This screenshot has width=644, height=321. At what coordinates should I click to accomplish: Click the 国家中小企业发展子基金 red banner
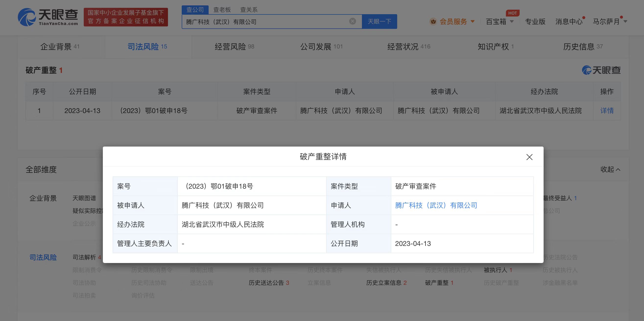point(126,17)
